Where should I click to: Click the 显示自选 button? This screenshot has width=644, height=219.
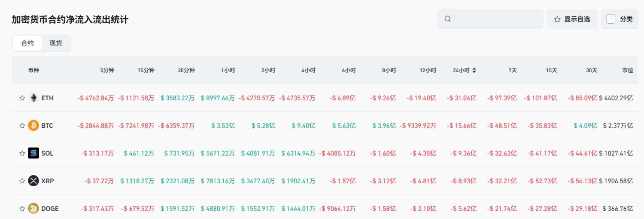[x=572, y=19]
